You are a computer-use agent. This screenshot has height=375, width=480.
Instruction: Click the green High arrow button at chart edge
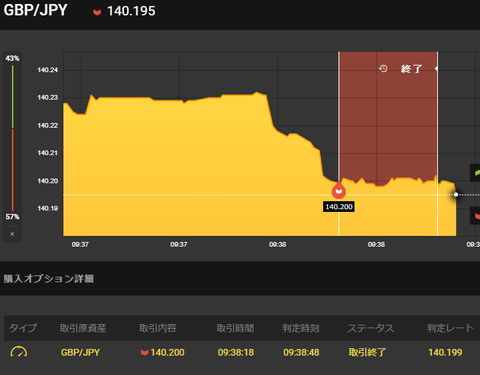475,173
